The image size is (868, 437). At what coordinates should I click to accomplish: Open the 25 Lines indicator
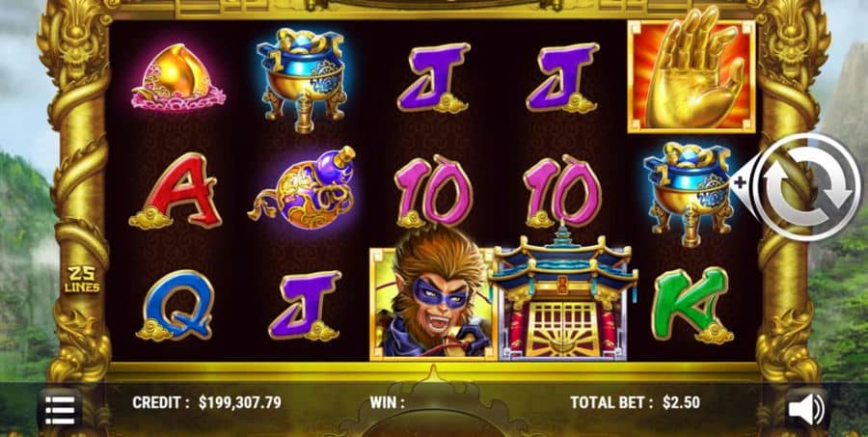click(x=82, y=280)
